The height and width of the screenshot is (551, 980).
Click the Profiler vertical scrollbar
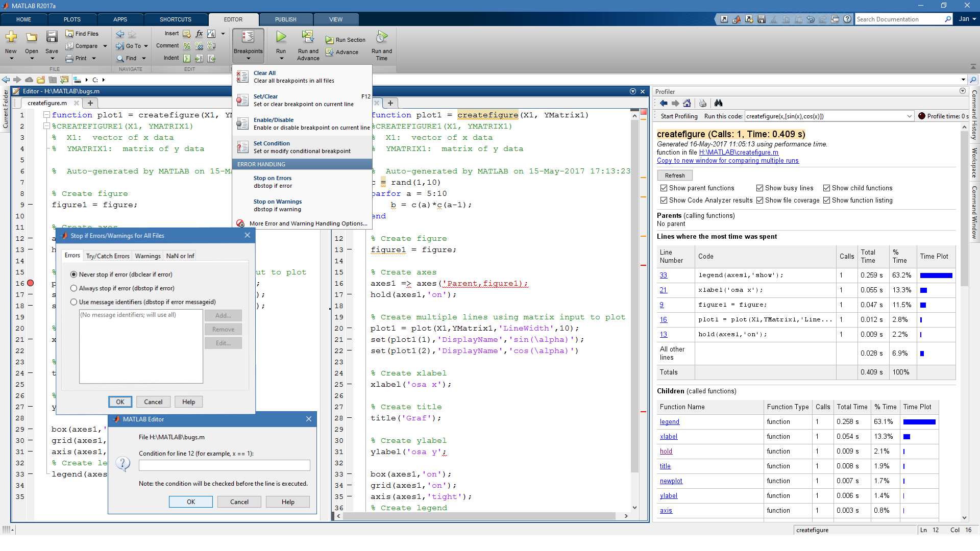click(964, 209)
